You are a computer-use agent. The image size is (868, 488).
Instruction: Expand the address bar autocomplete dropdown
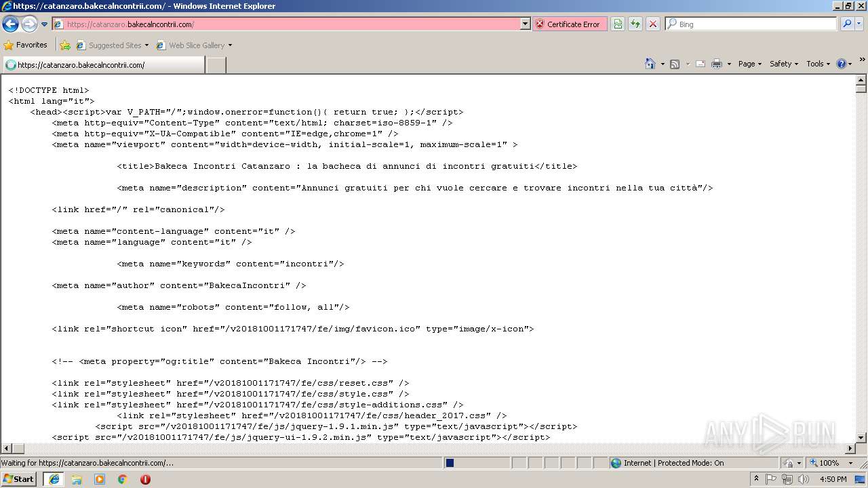[525, 24]
